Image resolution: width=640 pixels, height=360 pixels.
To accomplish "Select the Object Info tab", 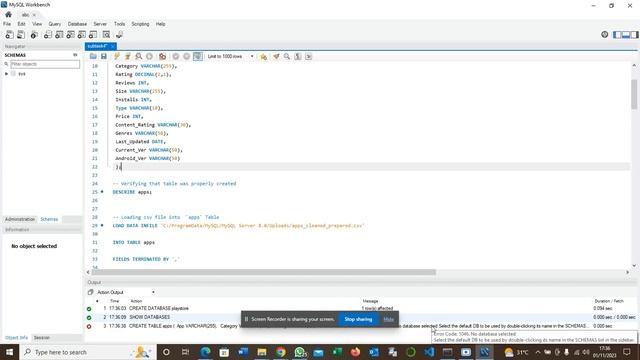I will pos(16,338).
